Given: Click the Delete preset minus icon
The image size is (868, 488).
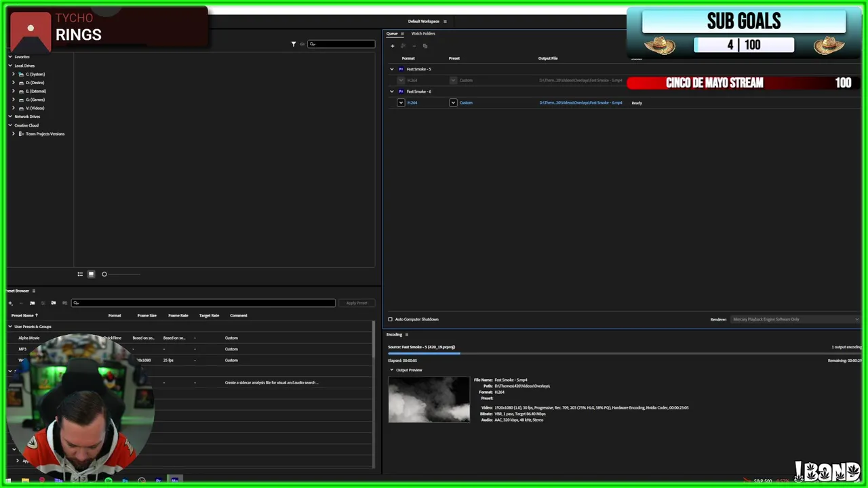Looking at the screenshot, I should click(21, 303).
